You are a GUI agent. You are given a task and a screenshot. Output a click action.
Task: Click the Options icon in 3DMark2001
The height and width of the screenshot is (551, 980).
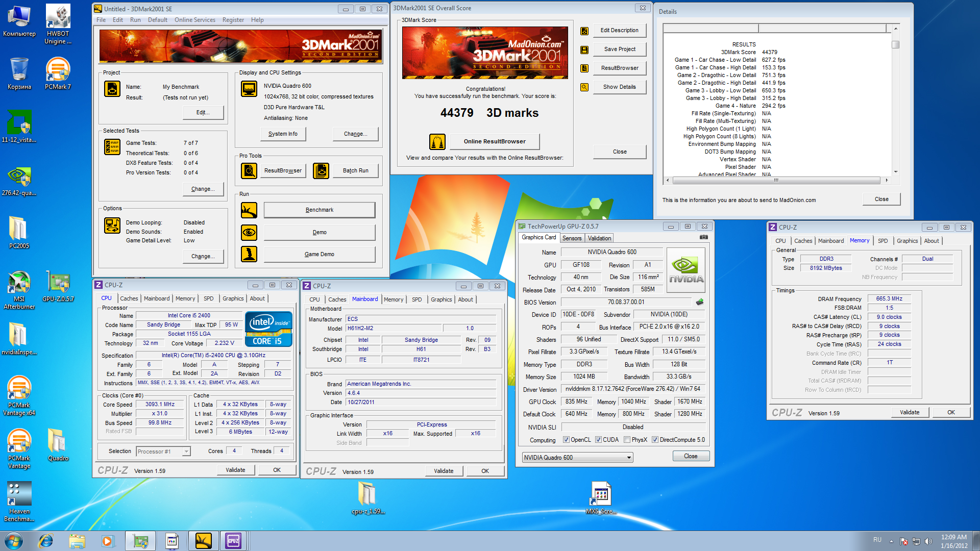point(112,226)
